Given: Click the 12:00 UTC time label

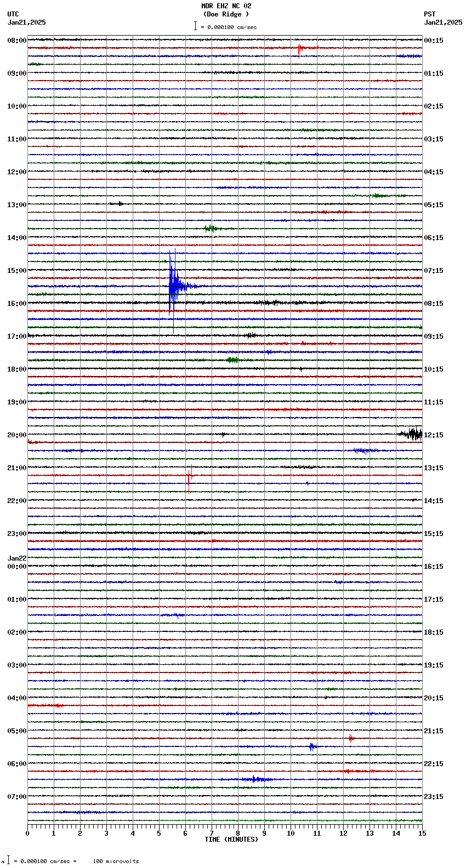Looking at the screenshot, I should point(16,172).
